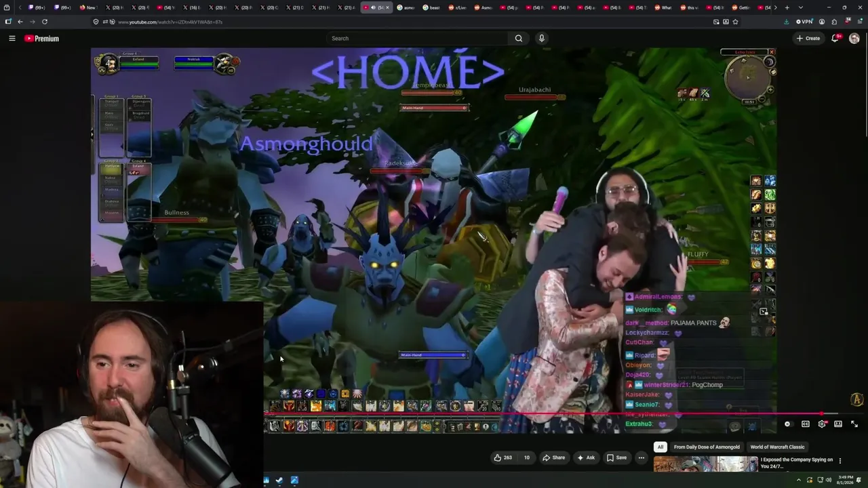The image size is (868, 488).
Task: Switch player to theater mode
Action: pos(838,424)
